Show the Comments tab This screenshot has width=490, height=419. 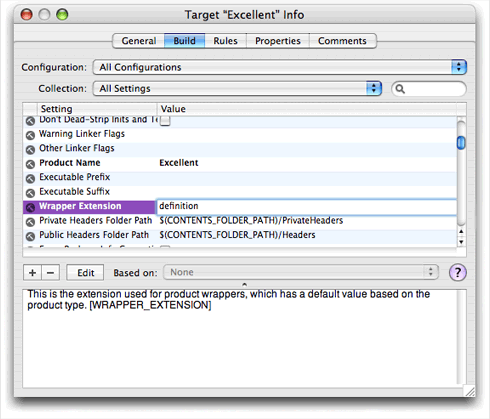[x=343, y=41]
